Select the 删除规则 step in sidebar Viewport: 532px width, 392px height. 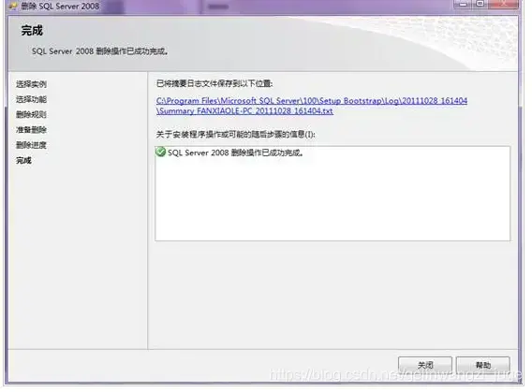tap(31, 114)
